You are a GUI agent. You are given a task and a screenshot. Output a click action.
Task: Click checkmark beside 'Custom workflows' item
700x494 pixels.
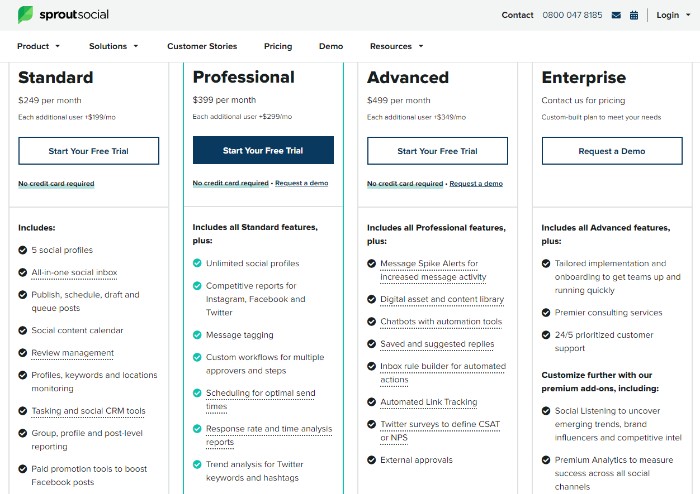click(197, 357)
